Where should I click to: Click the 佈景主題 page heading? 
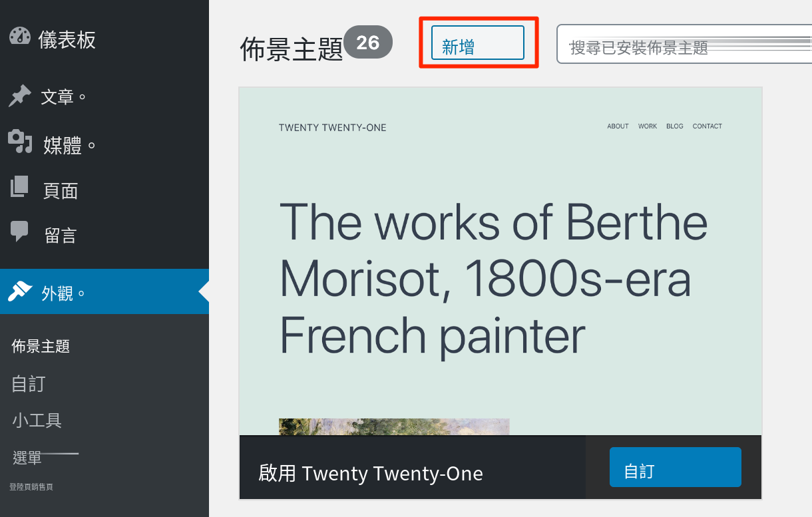click(x=291, y=49)
